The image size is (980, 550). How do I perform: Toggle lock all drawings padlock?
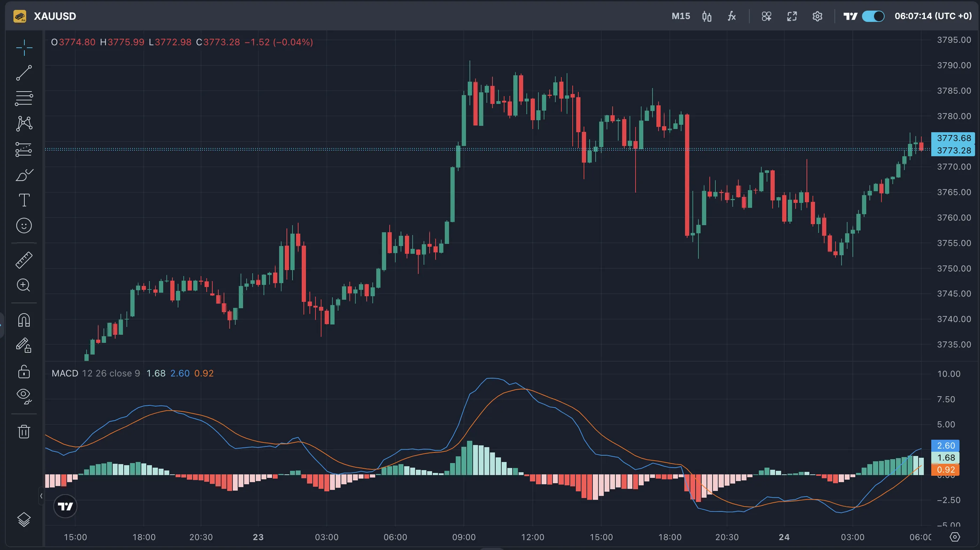click(24, 371)
